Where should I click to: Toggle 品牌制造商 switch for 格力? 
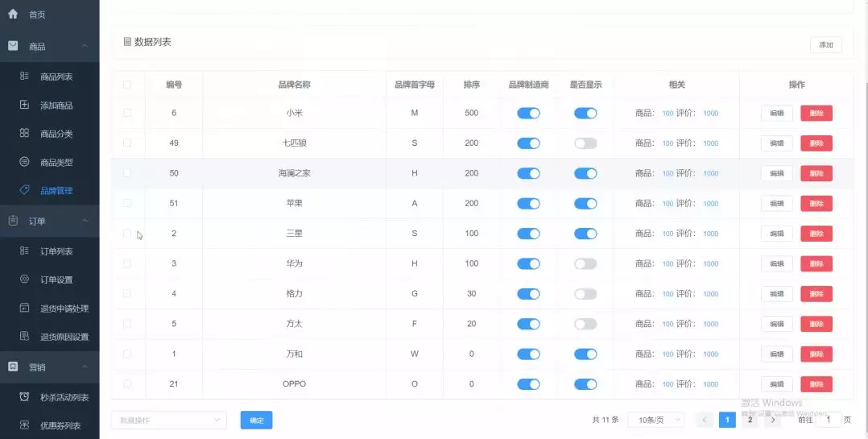click(x=528, y=293)
